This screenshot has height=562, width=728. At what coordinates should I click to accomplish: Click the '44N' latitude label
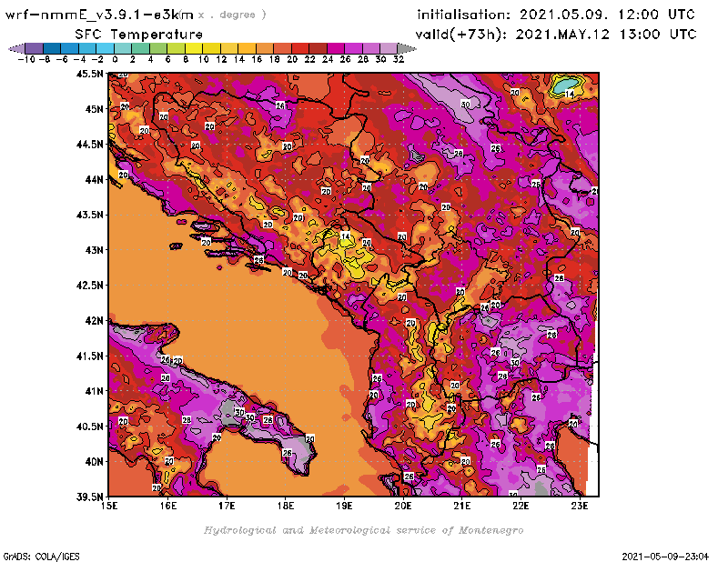(94, 179)
